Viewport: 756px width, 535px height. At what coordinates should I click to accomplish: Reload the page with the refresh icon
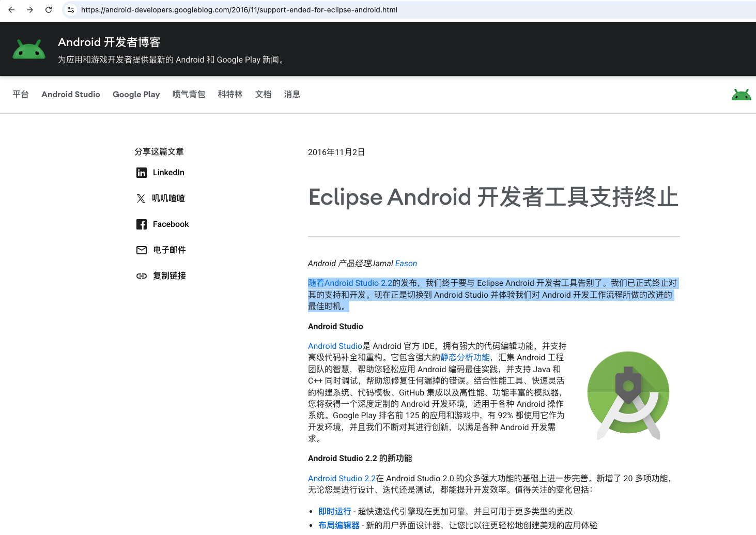pyautogui.click(x=49, y=10)
